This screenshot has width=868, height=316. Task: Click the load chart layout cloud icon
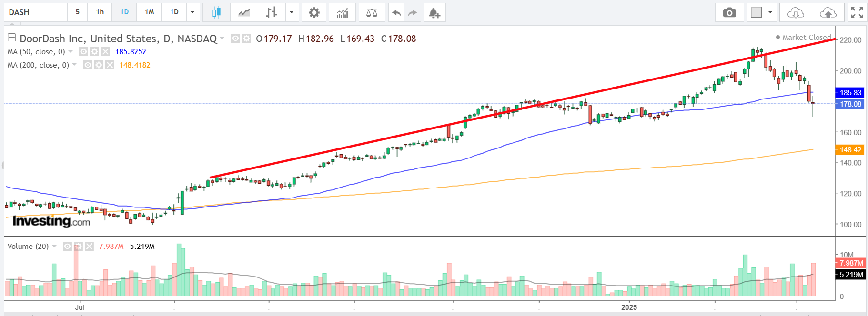[796, 12]
